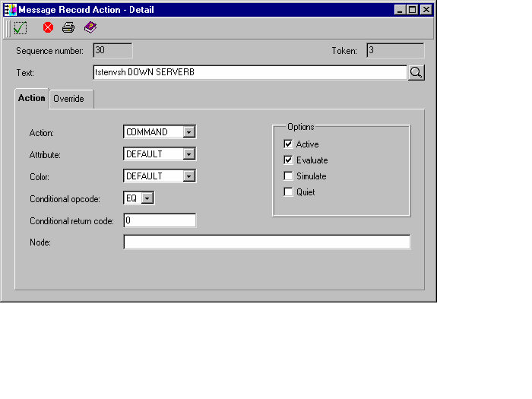Image resolution: width=532 pixels, height=399 pixels.
Task: Click the magnifier icon beside Text field
Action: (x=416, y=73)
